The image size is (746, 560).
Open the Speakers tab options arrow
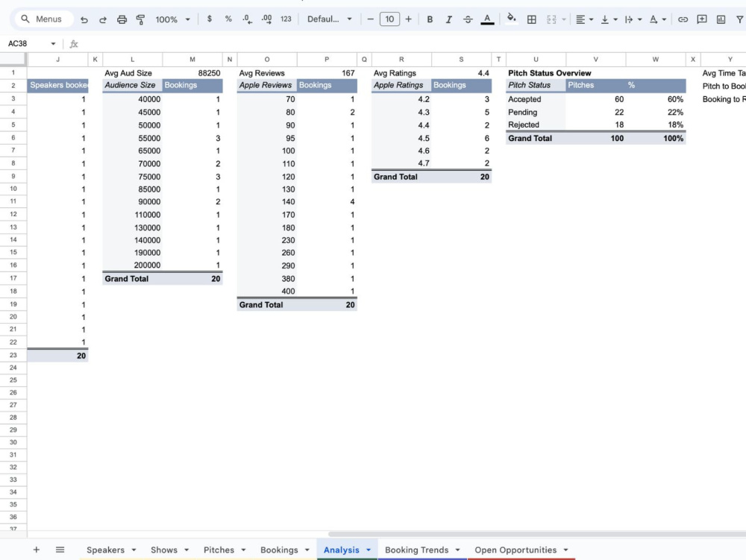click(x=134, y=550)
